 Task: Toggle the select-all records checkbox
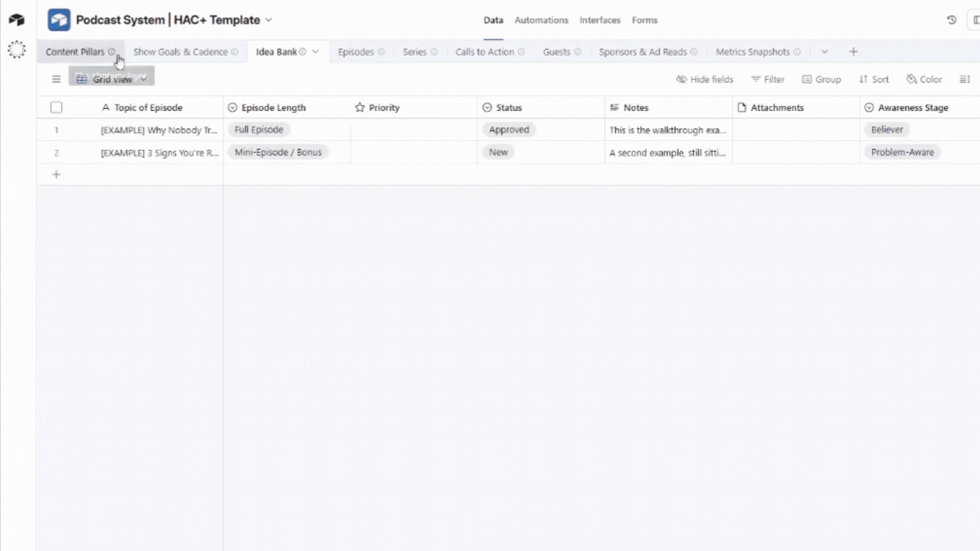(x=56, y=107)
